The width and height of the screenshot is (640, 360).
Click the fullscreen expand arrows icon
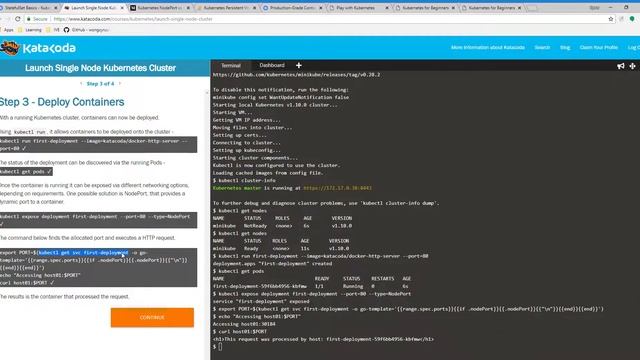(x=632, y=66)
